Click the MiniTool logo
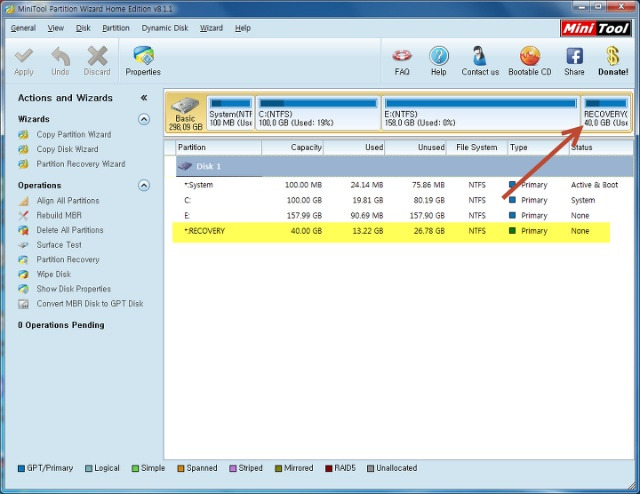Screen dimensions: 640x494 point(596,29)
